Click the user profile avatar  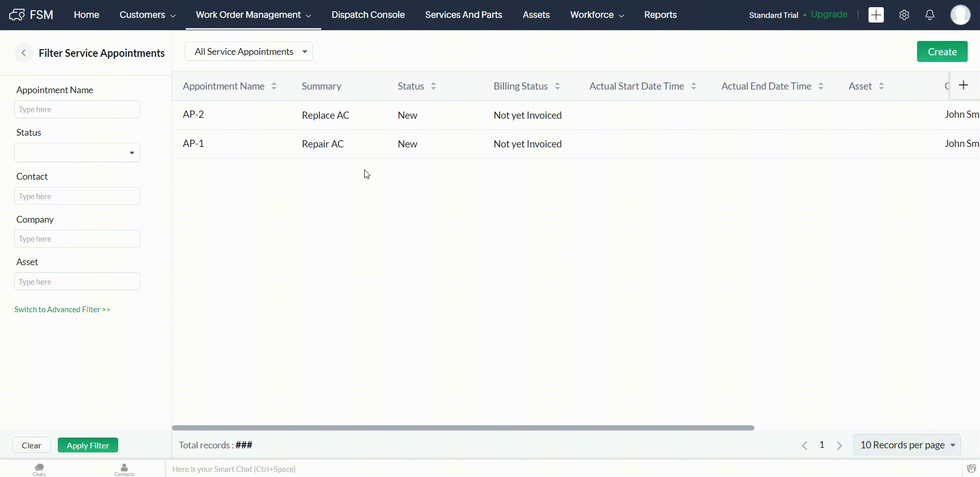click(x=960, y=15)
